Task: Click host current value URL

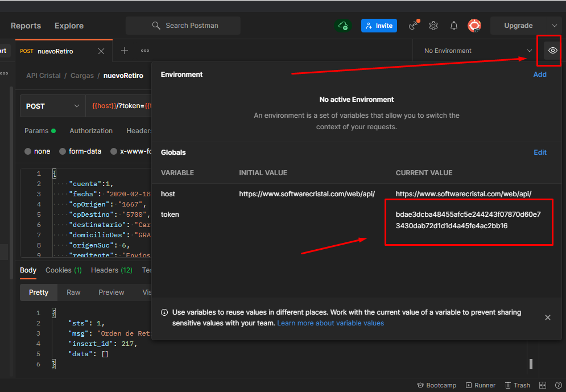Action: coord(464,194)
